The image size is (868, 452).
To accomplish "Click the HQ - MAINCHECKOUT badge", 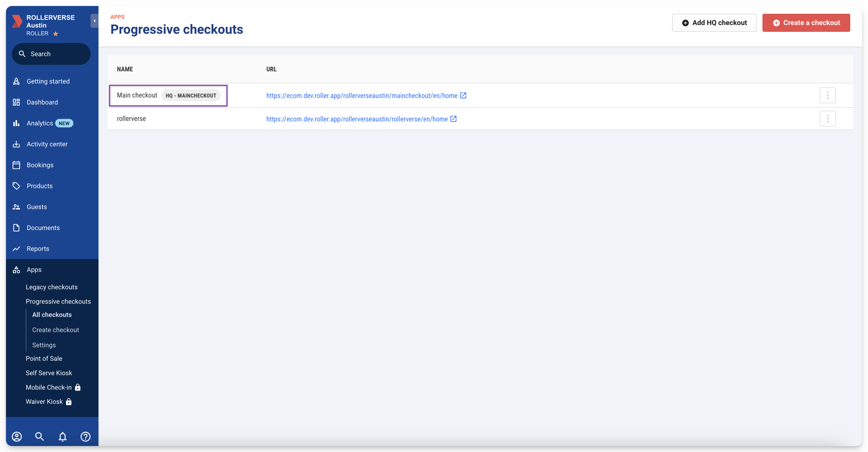I will 191,96.
